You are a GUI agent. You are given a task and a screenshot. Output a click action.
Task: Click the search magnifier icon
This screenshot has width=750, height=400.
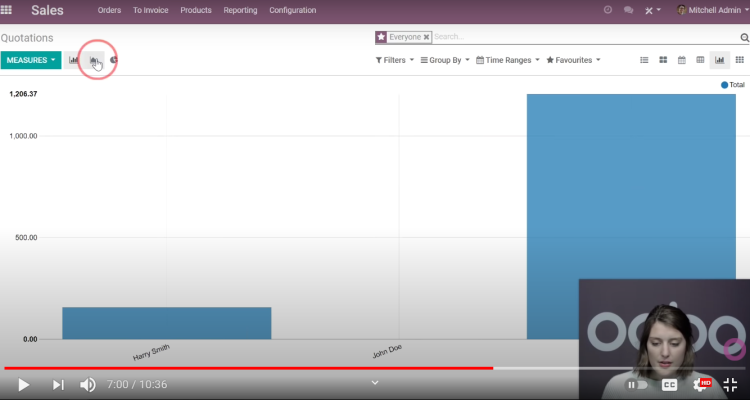coord(744,37)
